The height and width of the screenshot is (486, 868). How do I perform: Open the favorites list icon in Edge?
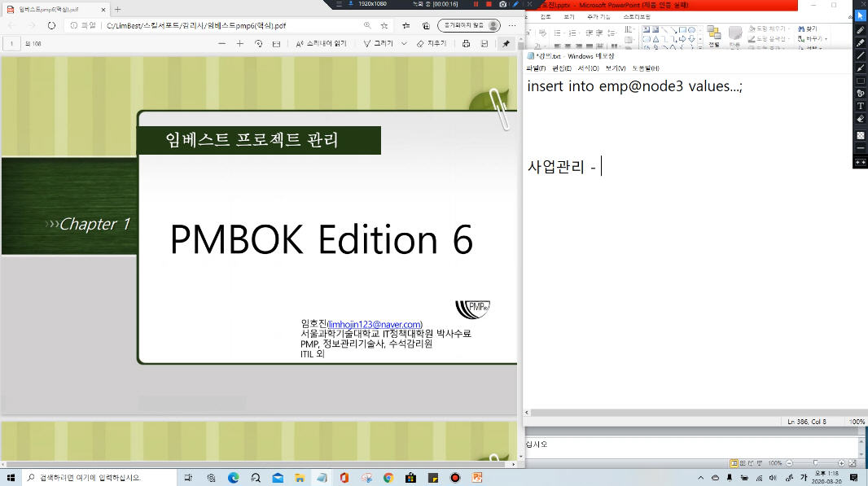coord(406,25)
